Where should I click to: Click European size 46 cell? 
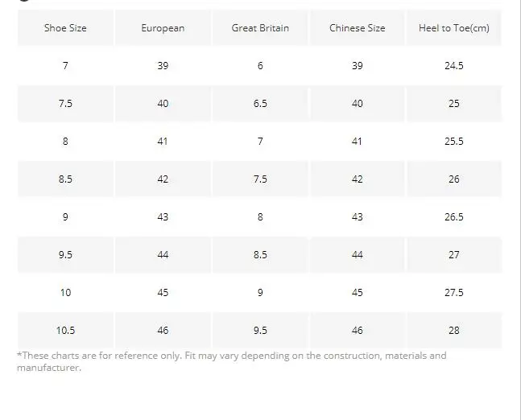click(163, 331)
